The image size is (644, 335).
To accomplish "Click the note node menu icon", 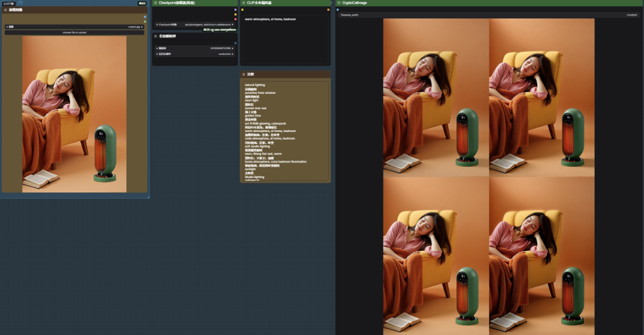I will [243, 75].
